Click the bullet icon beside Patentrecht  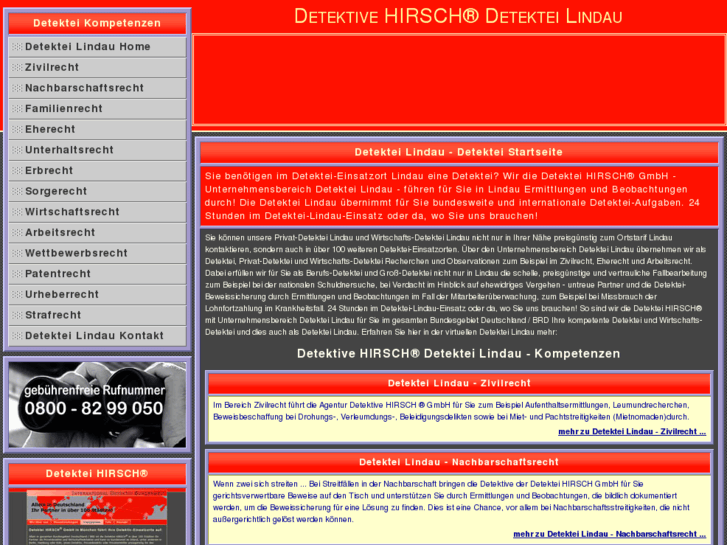pos(17,274)
